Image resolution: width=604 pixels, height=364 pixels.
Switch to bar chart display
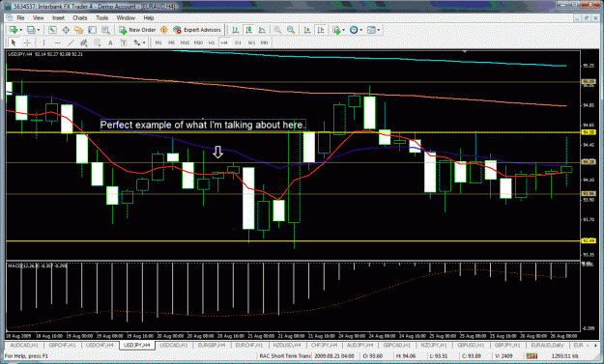coord(236,30)
